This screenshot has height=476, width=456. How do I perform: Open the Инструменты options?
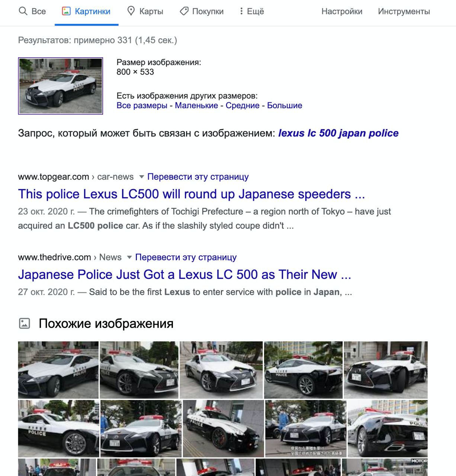pyautogui.click(x=404, y=12)
